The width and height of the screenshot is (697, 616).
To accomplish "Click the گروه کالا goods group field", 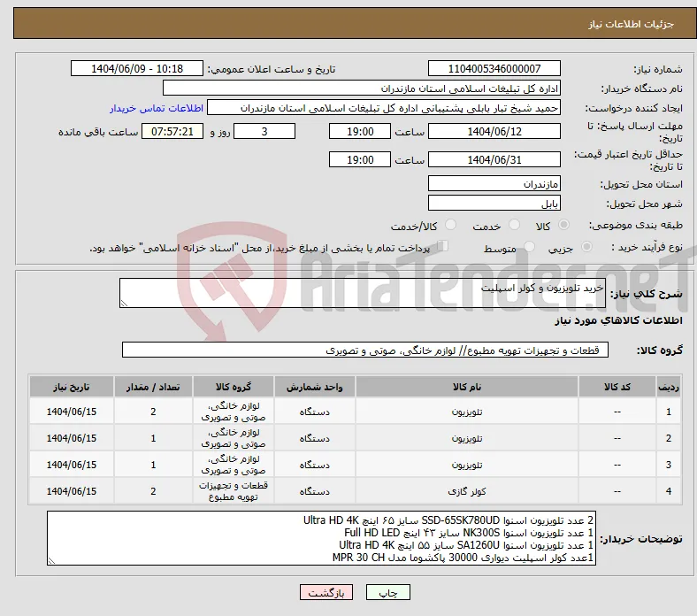I will click(x=365, y=350).
